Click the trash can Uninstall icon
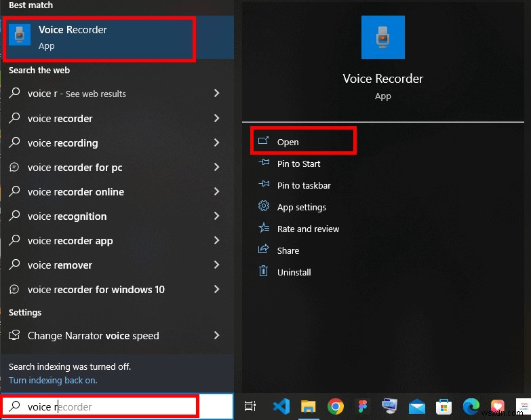Screen dimensions: 531x420 pyautogui.click(x=264, y=271)
